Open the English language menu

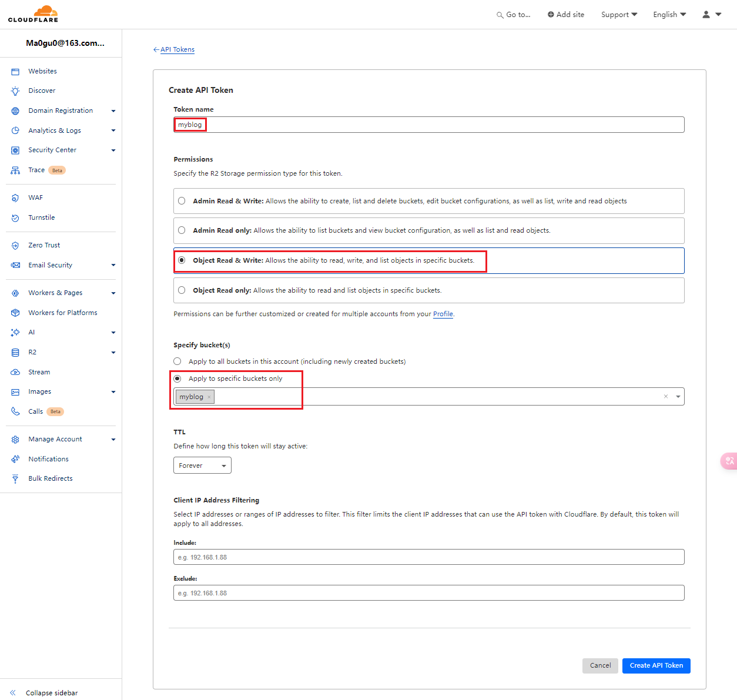point(669,15)
